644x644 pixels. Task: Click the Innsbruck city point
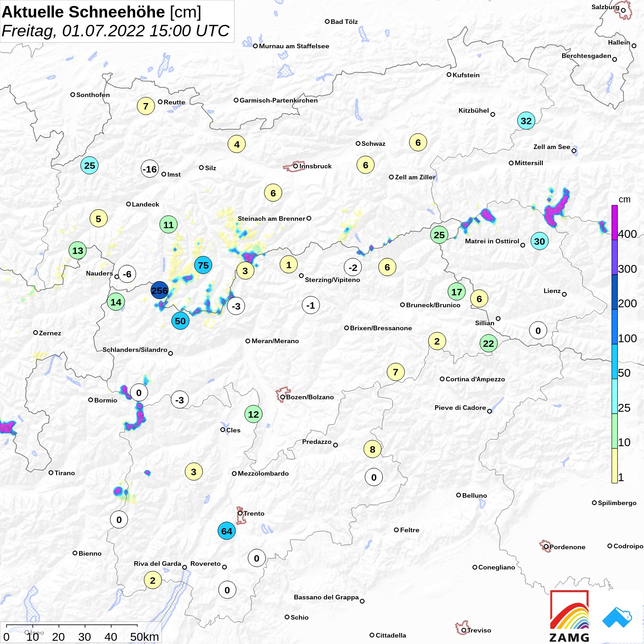pos(296,166)
